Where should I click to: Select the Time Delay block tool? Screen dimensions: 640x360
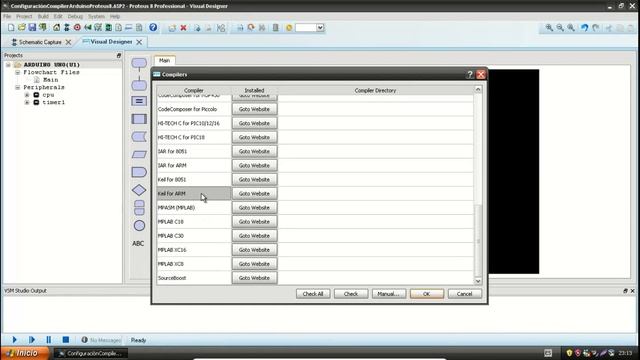(139, 172)
